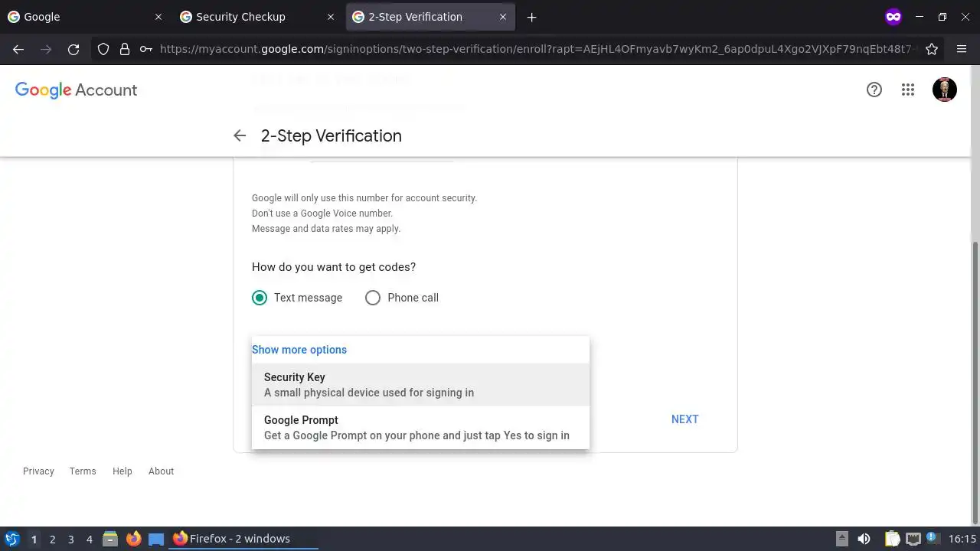Open the Terms footer link
Image resolution: width=980 pixels, height=551 pixels.
coord(83,471)
